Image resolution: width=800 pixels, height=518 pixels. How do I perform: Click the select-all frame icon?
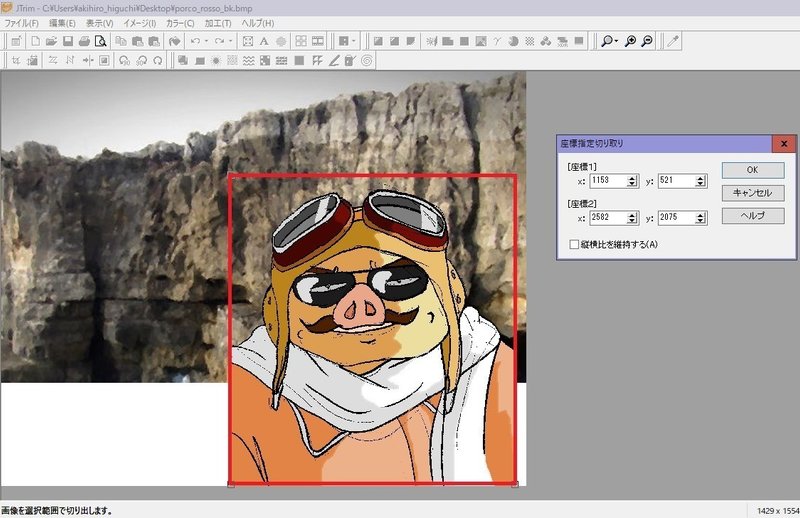[248, 41]
